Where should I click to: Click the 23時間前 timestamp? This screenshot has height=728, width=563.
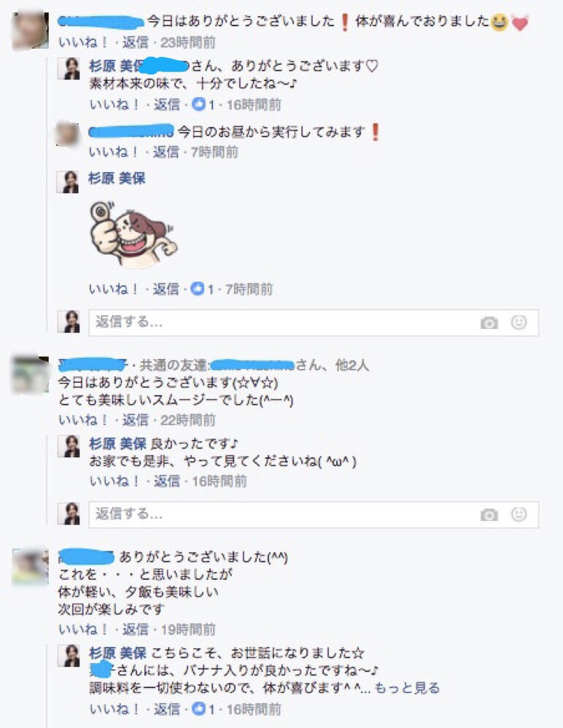188,43
